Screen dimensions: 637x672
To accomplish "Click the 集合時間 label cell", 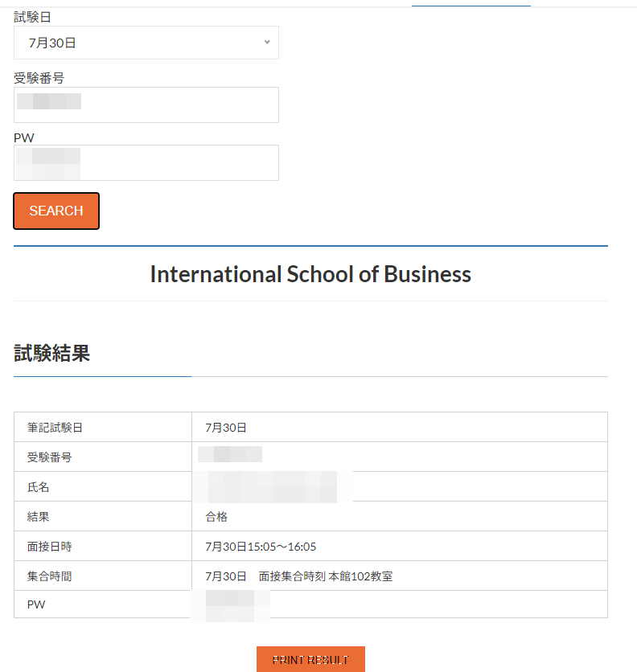I will click(49, 576).
